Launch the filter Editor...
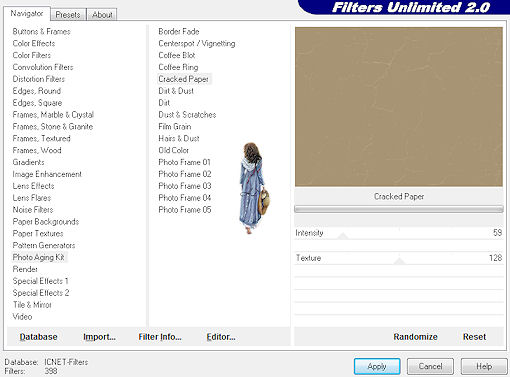Viewport: 510px width, 377px height. [x=221, y=337]
